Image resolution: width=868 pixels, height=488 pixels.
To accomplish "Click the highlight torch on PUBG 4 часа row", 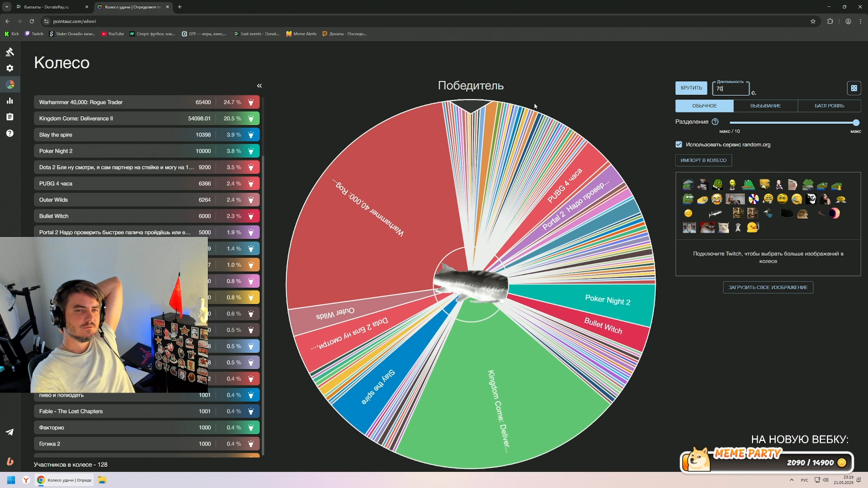I will pyautogui.click(x=251, y=183).
